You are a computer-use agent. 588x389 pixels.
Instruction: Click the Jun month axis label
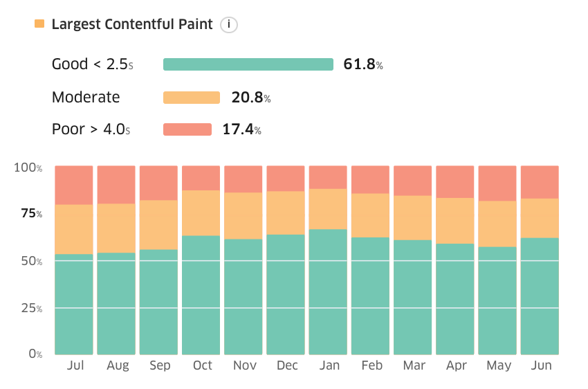[x=541, y=365]
